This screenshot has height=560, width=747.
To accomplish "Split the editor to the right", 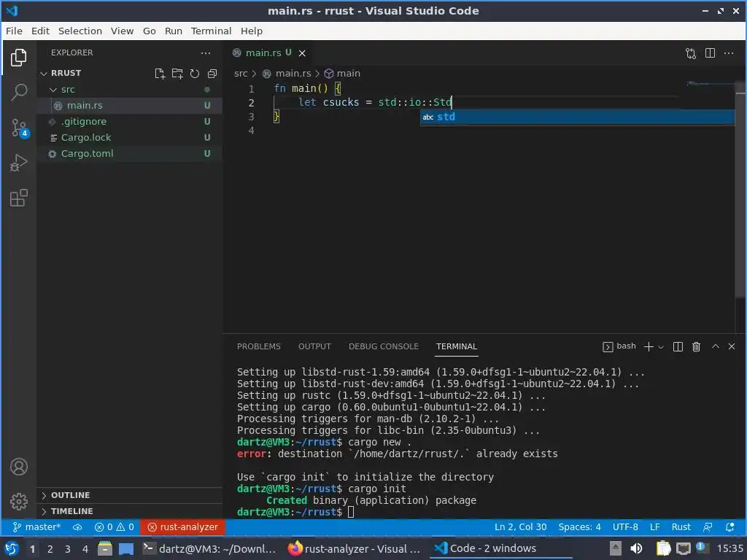I will pyautogui.click(x=710, y=53).
